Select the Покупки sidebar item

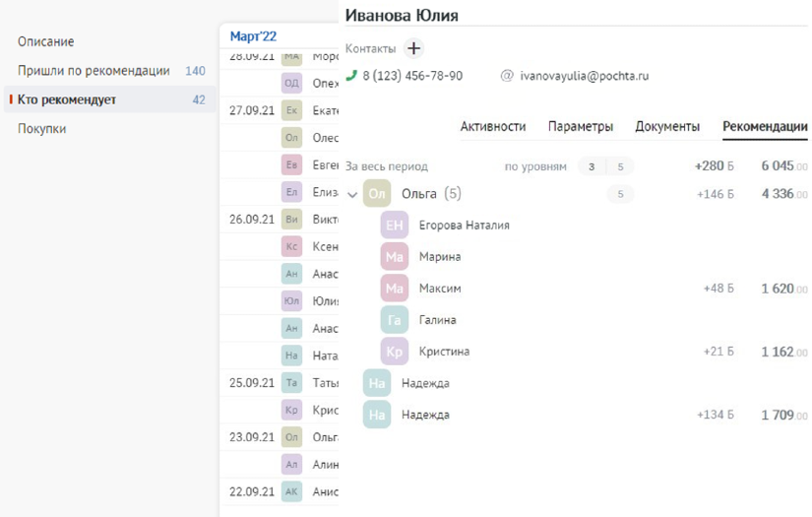pyautogui.click(x=42, y=128)
